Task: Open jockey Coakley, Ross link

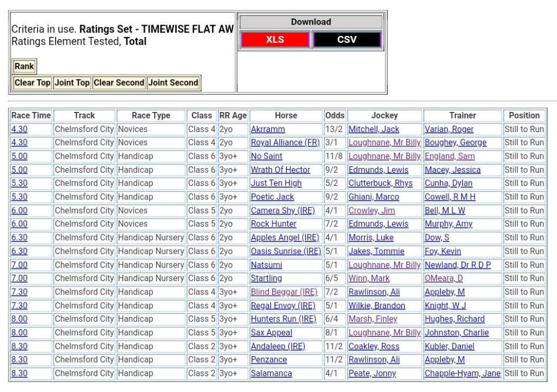Action: (x=374, y=346)
